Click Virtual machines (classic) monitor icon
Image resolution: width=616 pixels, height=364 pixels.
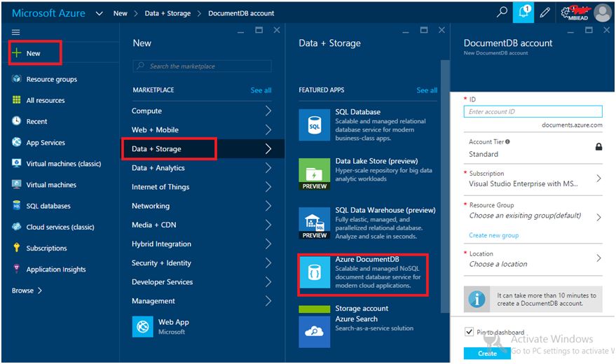pos(17,163)
